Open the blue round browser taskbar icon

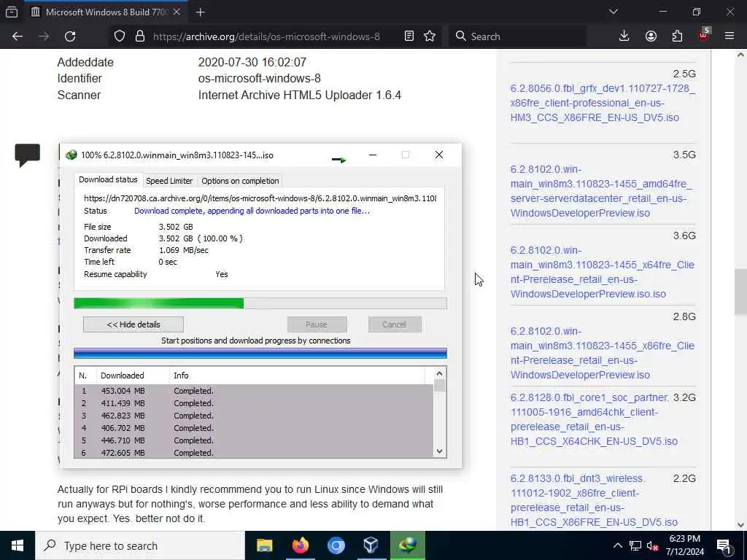click(x=336, y=545)
